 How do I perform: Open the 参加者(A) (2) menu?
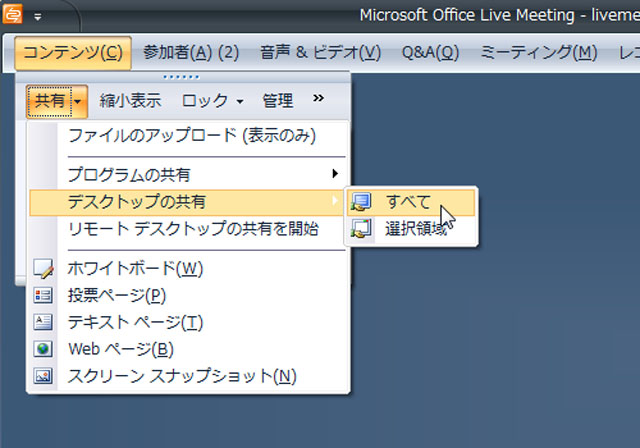[191, 53]
